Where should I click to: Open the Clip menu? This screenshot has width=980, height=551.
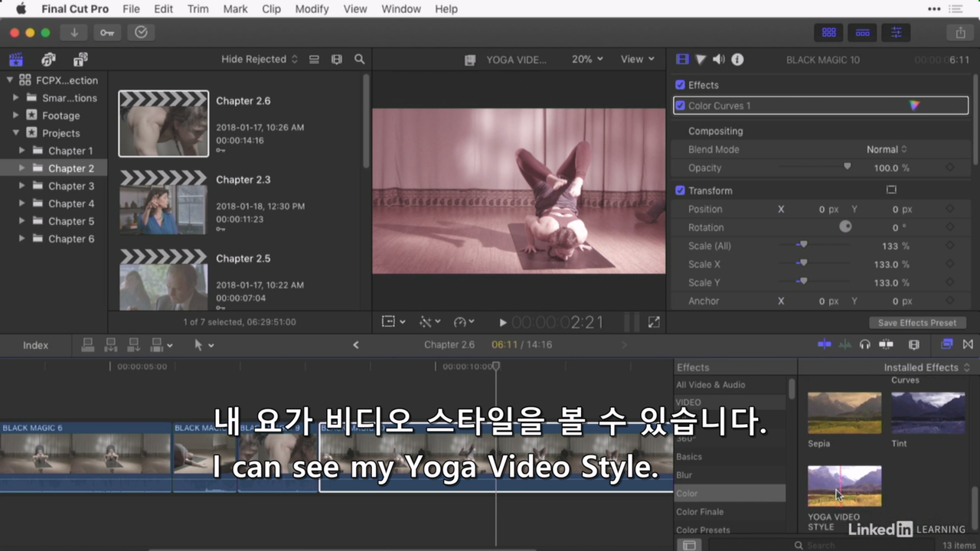pos(271,9)
